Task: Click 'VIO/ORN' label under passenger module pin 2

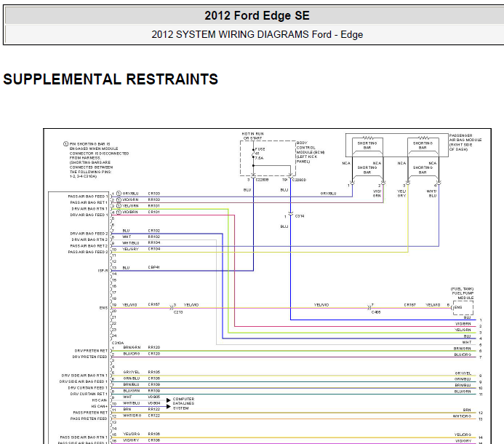Action: tap(377, 194)
